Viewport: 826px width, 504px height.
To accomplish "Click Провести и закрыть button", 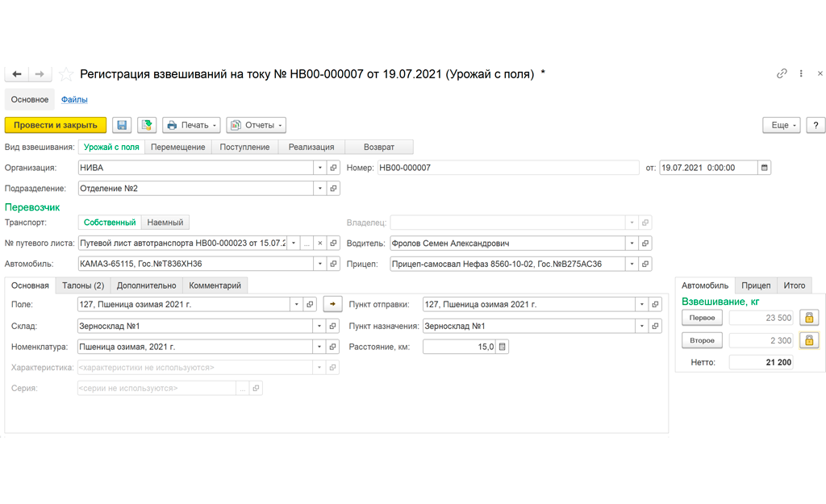I will click(56, 125).
